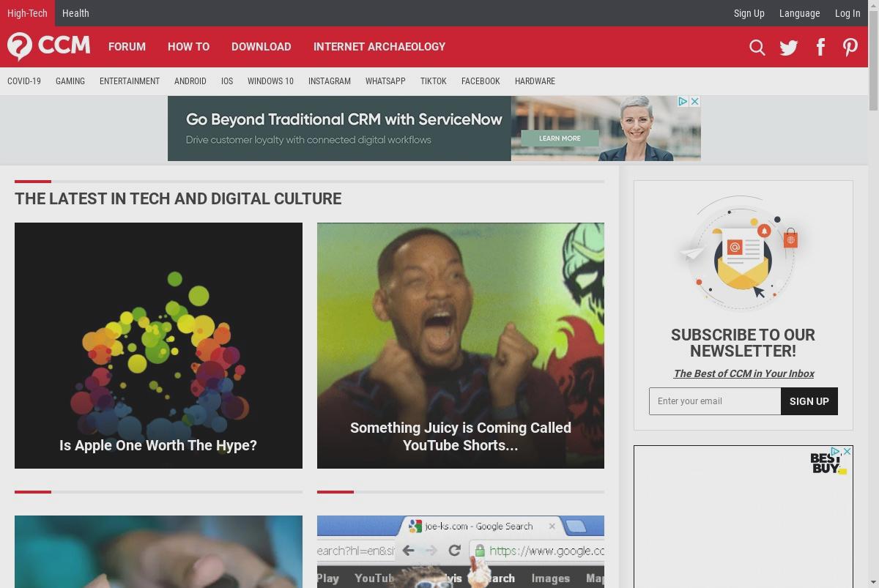
Task: Click the newsletter email input field
Action: 715,401
